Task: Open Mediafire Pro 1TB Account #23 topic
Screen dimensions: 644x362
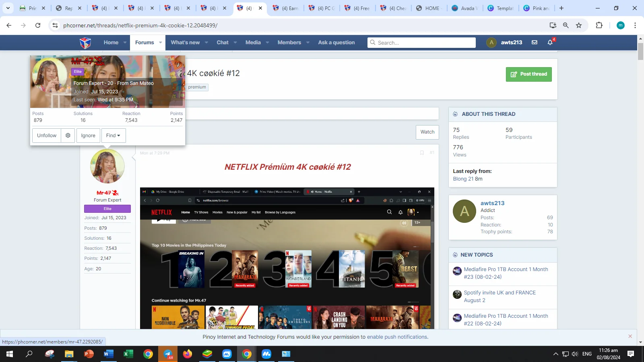Action: coord(506,273)
